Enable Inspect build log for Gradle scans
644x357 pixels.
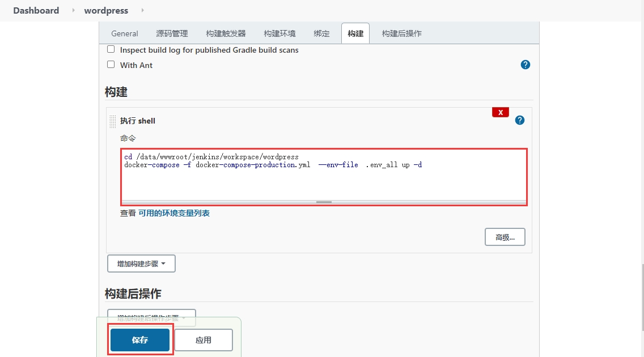(x=111, y=50)
